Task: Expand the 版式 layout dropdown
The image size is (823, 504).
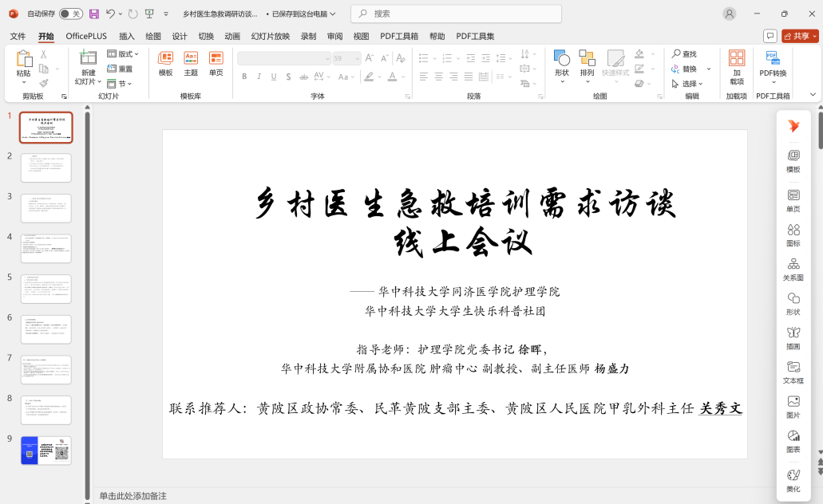Action: coord(124,54)
